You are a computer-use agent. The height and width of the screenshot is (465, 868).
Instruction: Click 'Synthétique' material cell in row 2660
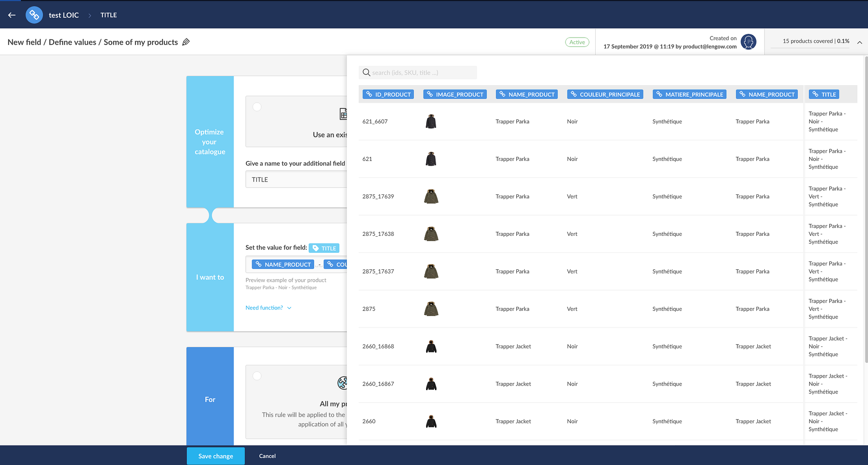coord(667,422)
